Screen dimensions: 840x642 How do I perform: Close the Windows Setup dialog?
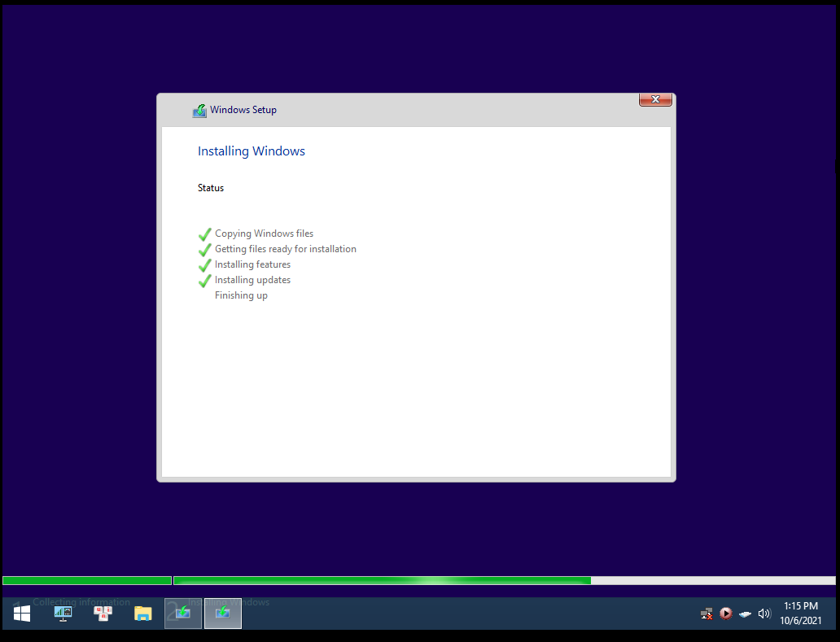pos(655,99)
